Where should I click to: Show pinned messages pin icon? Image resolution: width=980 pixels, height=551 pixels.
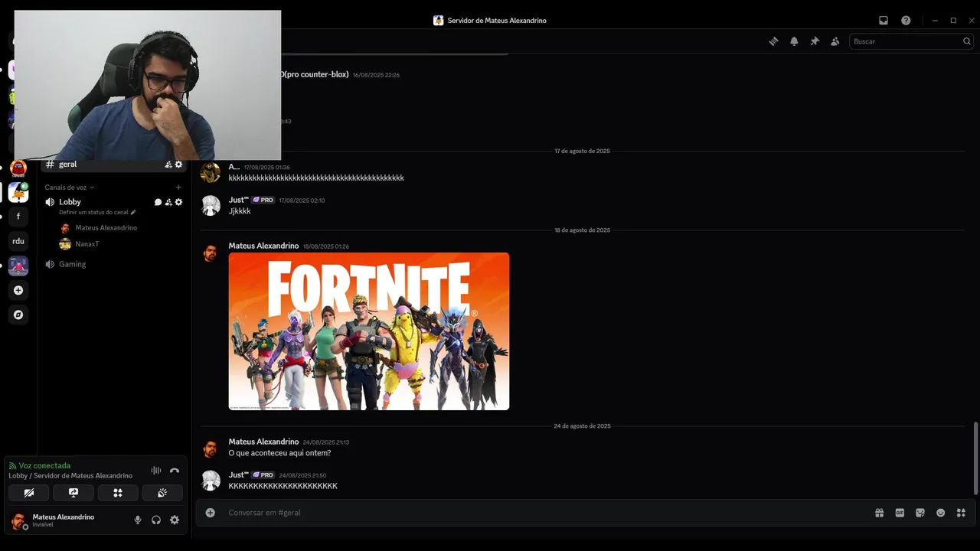pyautogui.click(x=815, y=41)
